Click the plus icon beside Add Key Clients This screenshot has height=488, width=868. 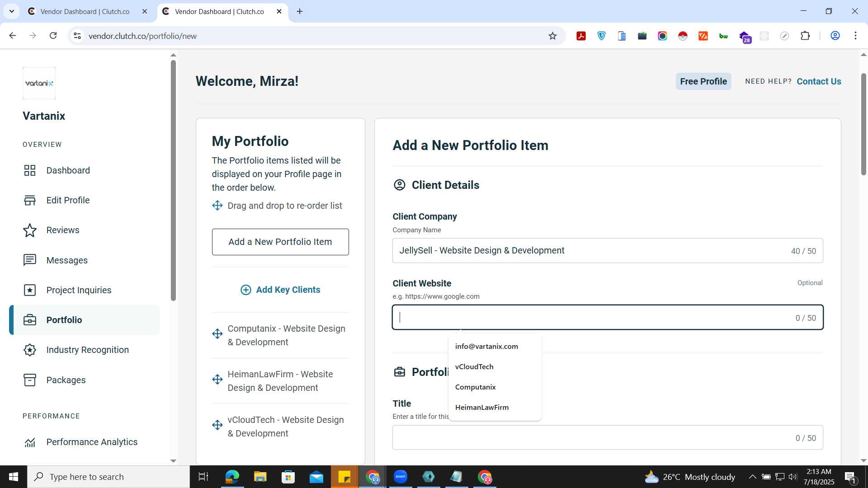tap(245, 290)
